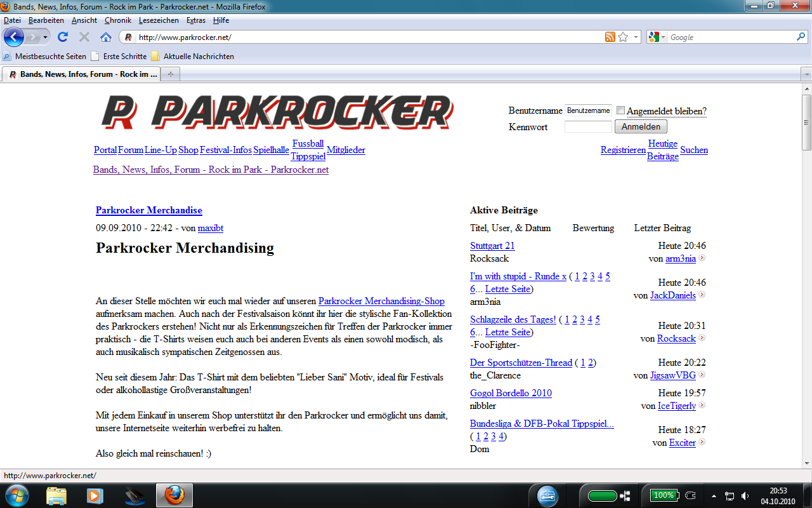
Task: Open the Windows Start menu orb
Action: [x=16, y=495]
